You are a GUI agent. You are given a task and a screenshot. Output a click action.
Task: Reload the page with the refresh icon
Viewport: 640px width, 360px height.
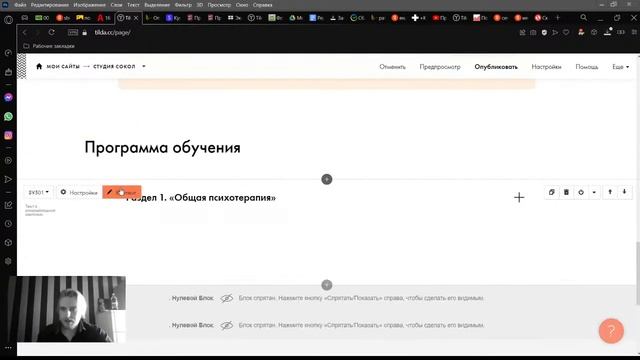pos(51,32)
